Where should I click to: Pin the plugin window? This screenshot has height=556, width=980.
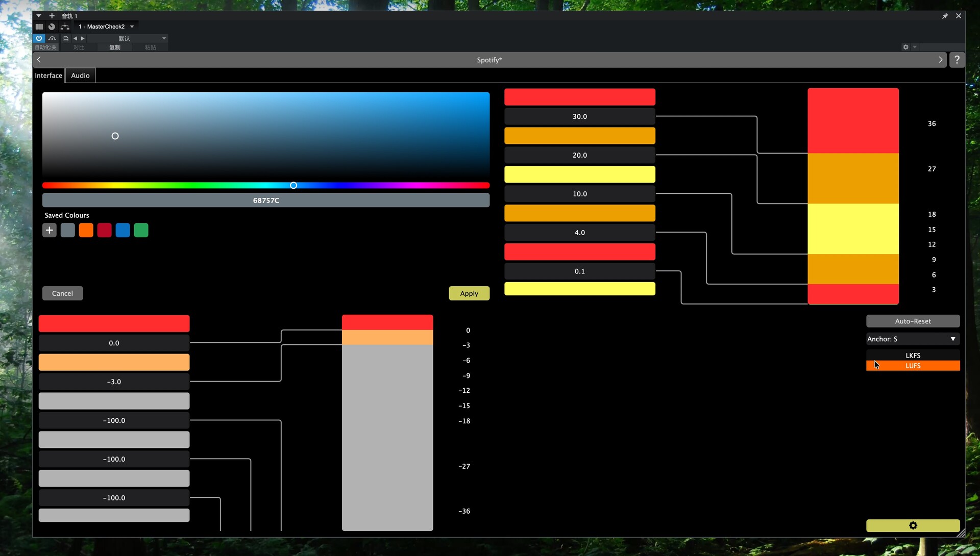[945, 16]
